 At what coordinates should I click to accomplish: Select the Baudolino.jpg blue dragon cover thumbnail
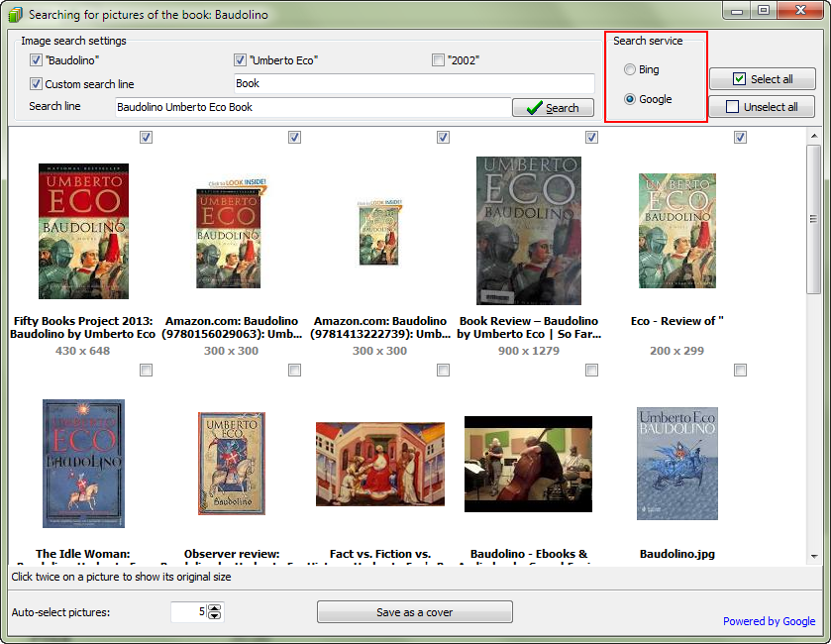pyautogui.click(x=677, y=464)
